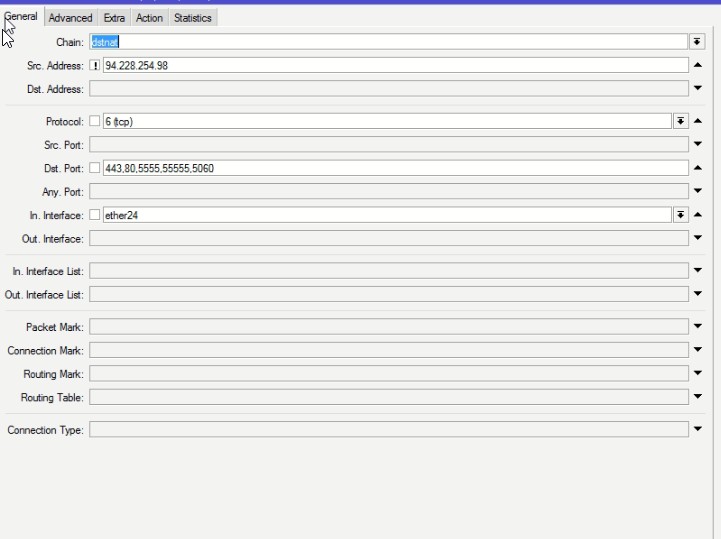The image size is (721, 539).
Task: Open the Extra tab
Action: (x=114, y=18)
